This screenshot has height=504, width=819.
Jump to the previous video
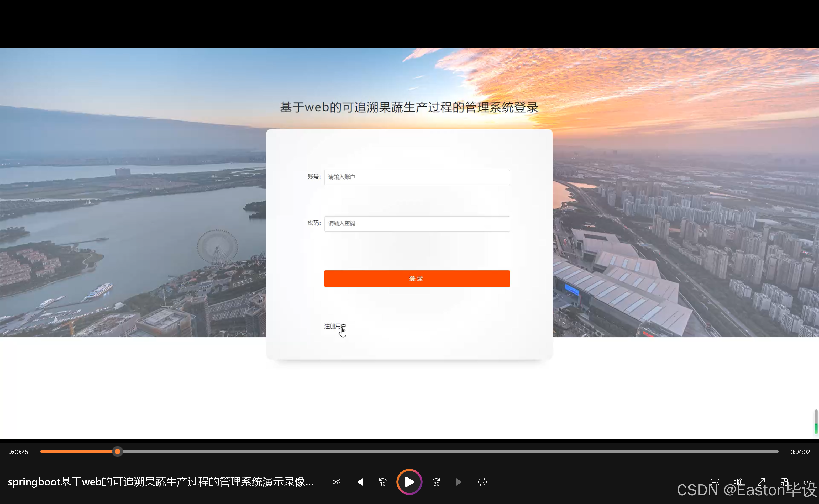[x=359, y=482]
